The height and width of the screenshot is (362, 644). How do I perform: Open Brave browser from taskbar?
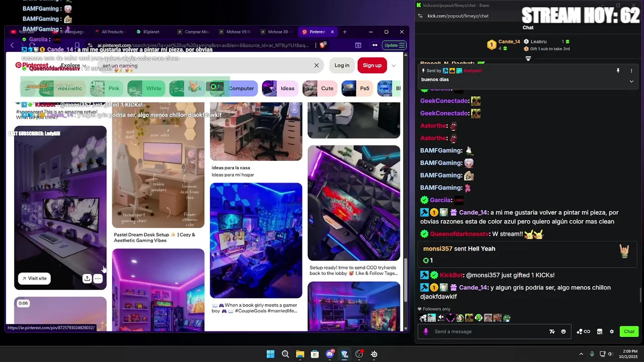click(345, 354)
